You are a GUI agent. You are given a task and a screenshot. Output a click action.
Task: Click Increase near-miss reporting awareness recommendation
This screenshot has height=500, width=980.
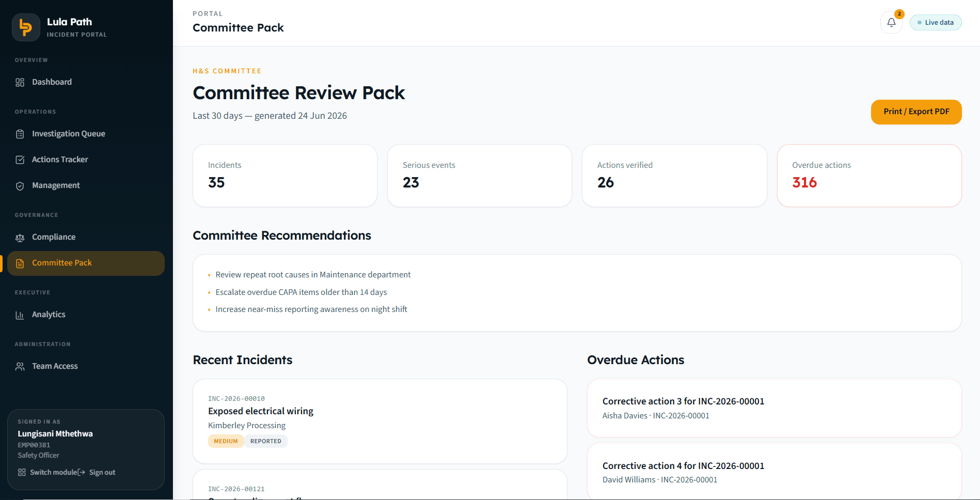tap(311, 309)
